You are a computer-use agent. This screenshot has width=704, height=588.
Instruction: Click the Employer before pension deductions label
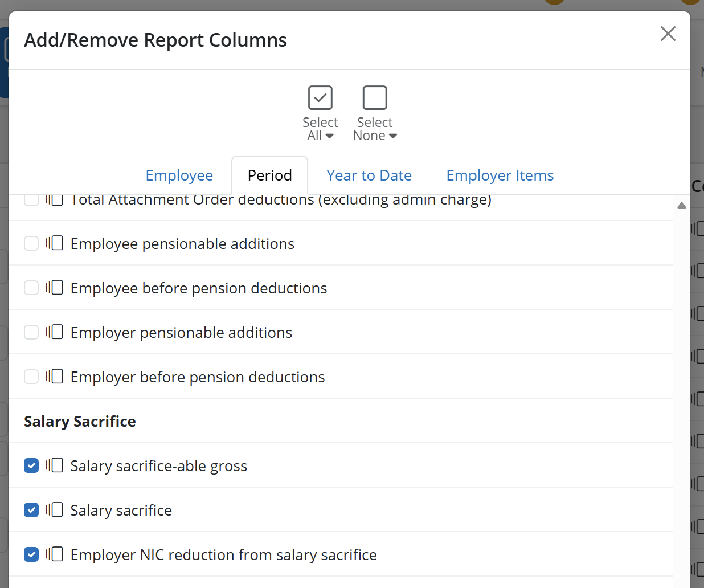198,377
